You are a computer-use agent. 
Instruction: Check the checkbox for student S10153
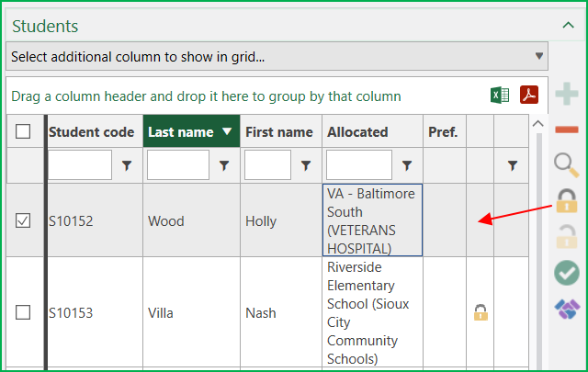click(x=23, y=312)
